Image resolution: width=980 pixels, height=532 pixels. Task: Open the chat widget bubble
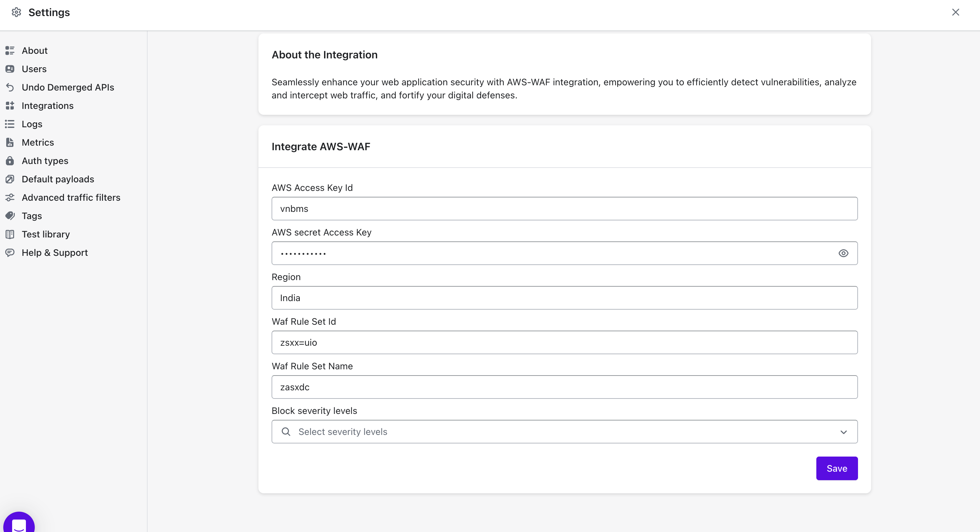19,524
